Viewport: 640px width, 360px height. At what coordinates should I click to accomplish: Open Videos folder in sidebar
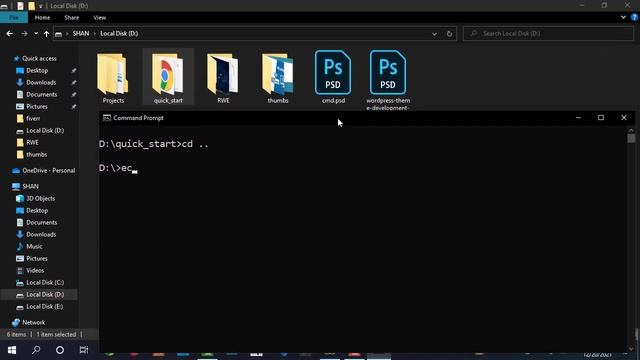coord(35,271)
